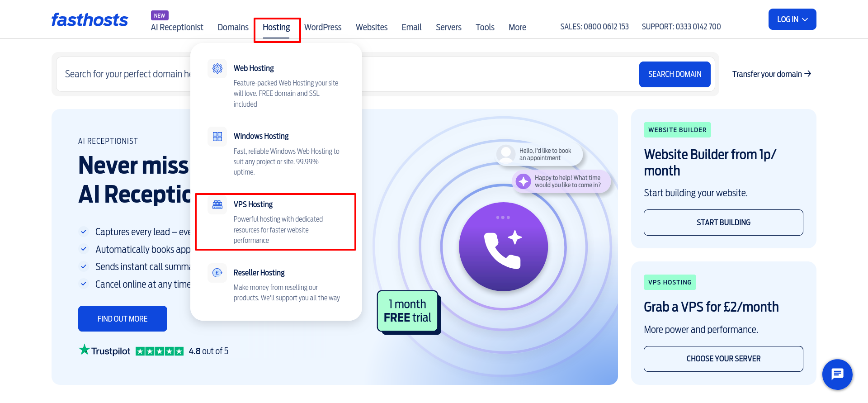Click the START BUILDING button

click(x=723, y=223)
